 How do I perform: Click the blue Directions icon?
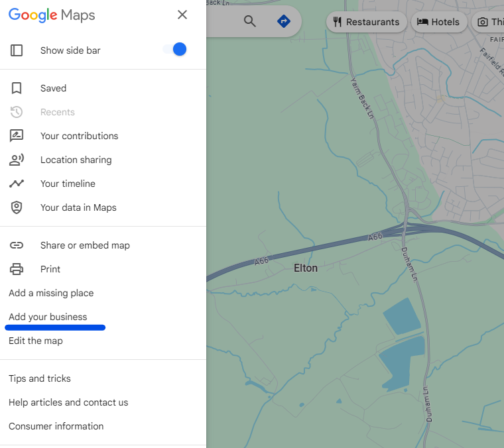coord(284,21)
